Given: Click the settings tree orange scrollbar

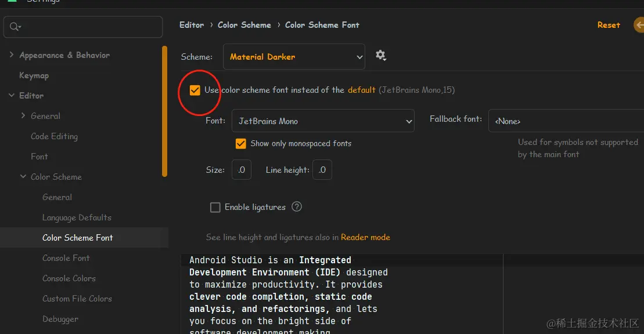Looking at the screenshot, I should click(x=165, y=111).
